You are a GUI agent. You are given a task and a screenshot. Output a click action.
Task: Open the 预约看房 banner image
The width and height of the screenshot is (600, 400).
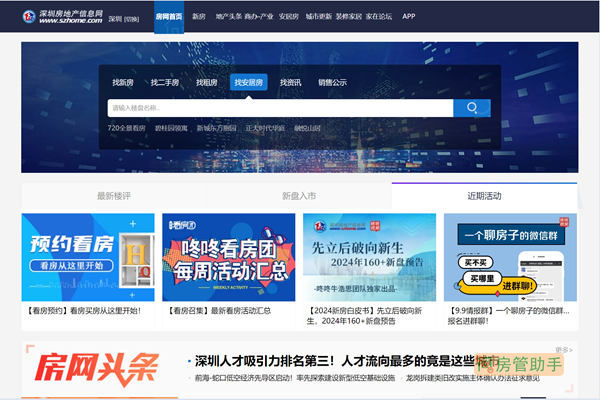88,257
